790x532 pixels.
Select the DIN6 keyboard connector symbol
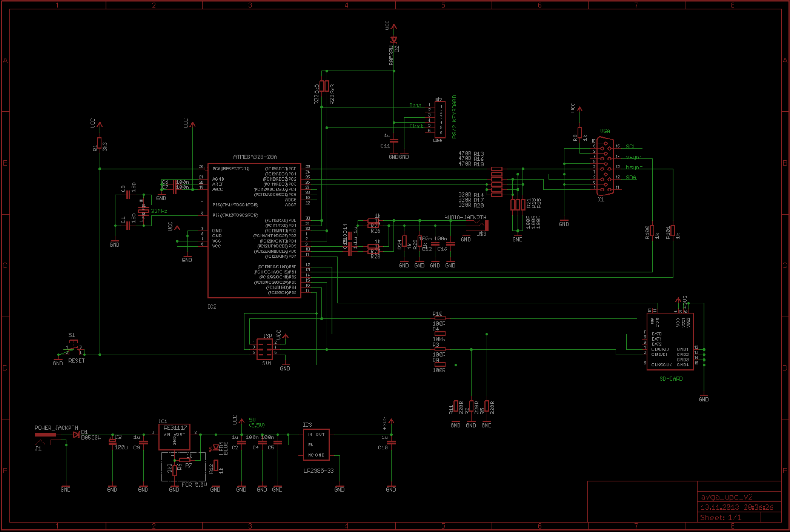[x=440, y=120]
